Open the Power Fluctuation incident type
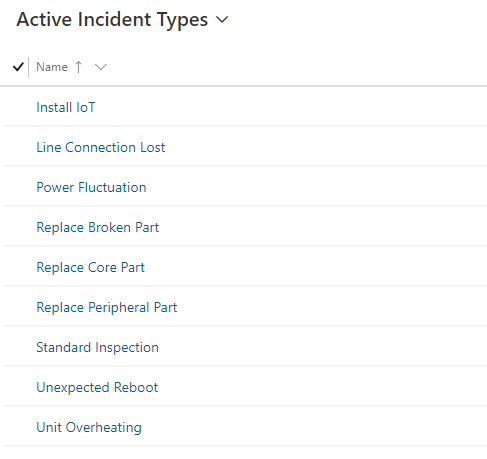The height and width of the screenshot is (459, 487). 91,187
